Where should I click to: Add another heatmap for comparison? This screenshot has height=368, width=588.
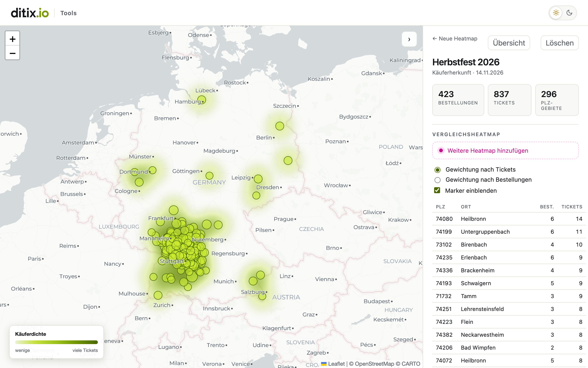[x=505, y=150]
